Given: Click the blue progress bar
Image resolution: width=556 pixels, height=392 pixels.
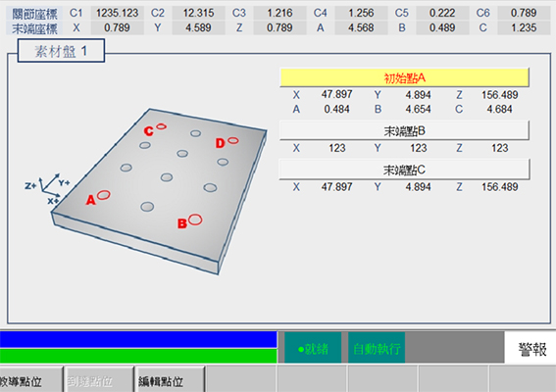Looking at the screenshot, I should (138, 339).
